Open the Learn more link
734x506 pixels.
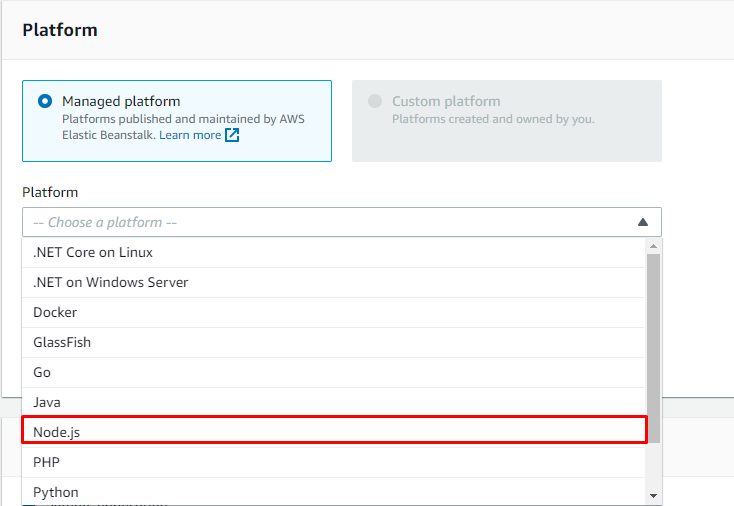click(x=190, y=135)
